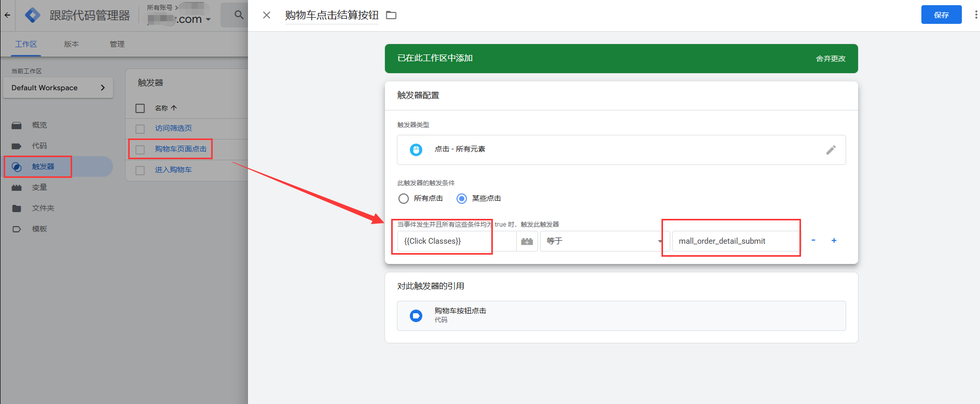
Task: Expand the Default Workspace selector
Action: coord(58,88)
